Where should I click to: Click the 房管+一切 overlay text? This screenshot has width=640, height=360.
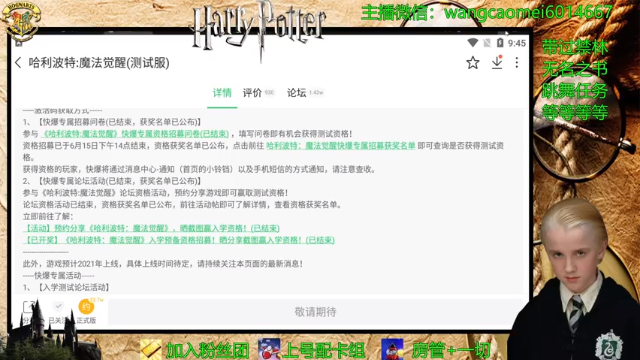click(x=451, y=350)
